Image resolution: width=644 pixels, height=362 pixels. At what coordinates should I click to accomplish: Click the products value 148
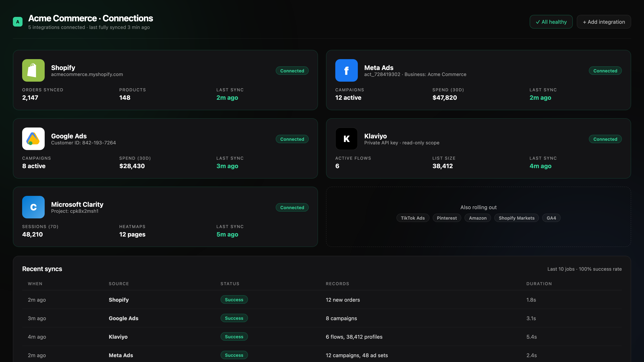click(125, 98)
